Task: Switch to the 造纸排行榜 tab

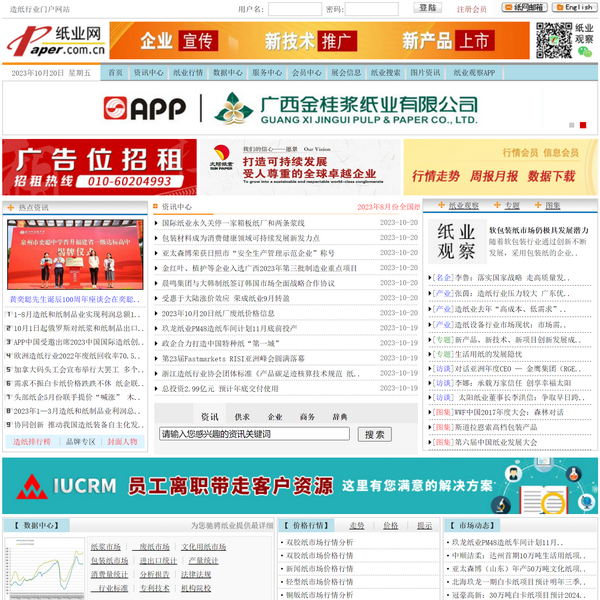Action: pyautogui.click(x=32, y=441)
